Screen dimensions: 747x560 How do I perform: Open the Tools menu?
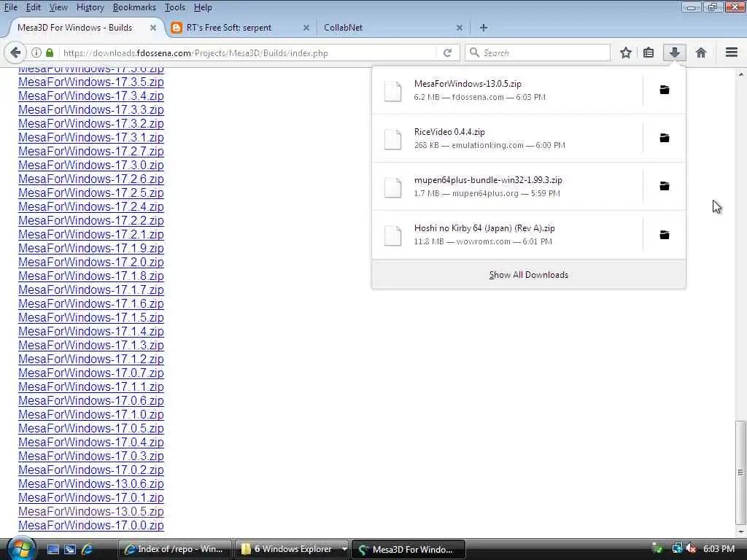pos(175,7)
